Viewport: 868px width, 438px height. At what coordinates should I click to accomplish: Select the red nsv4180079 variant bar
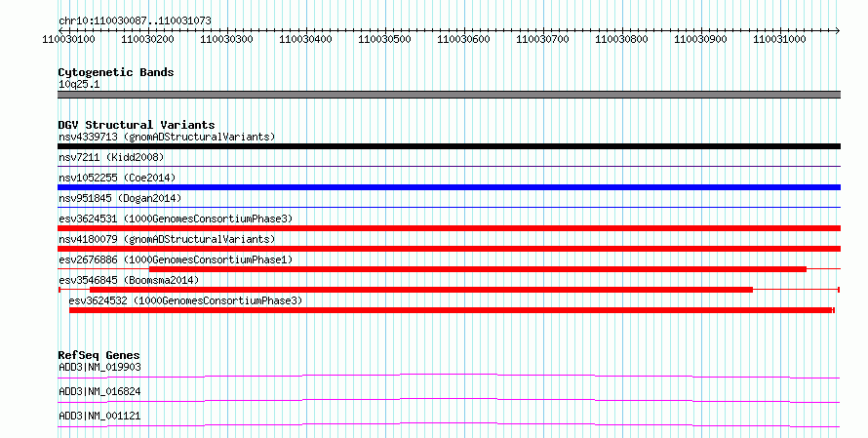449,249
